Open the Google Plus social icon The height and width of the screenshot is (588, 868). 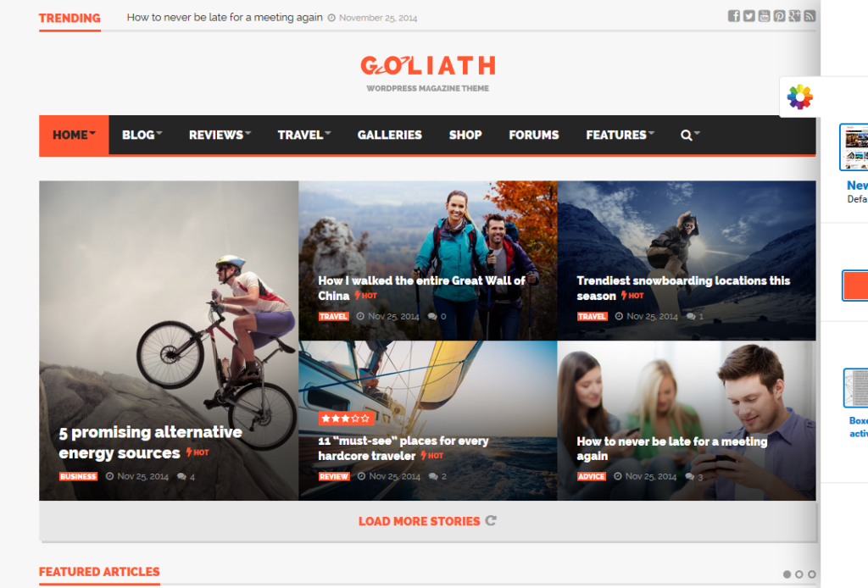(794, 16)
